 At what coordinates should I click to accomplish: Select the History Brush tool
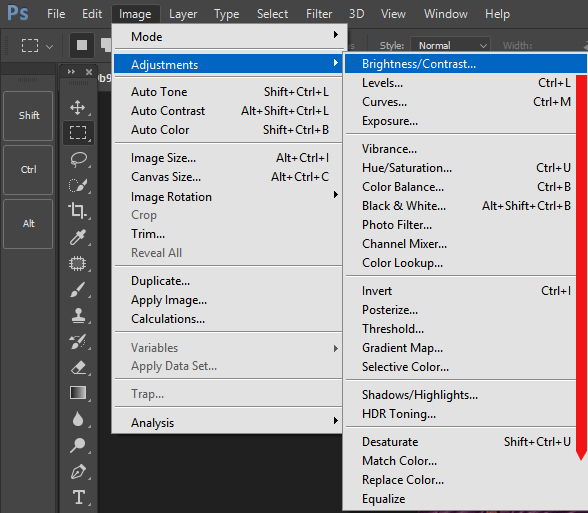point(78,341)
